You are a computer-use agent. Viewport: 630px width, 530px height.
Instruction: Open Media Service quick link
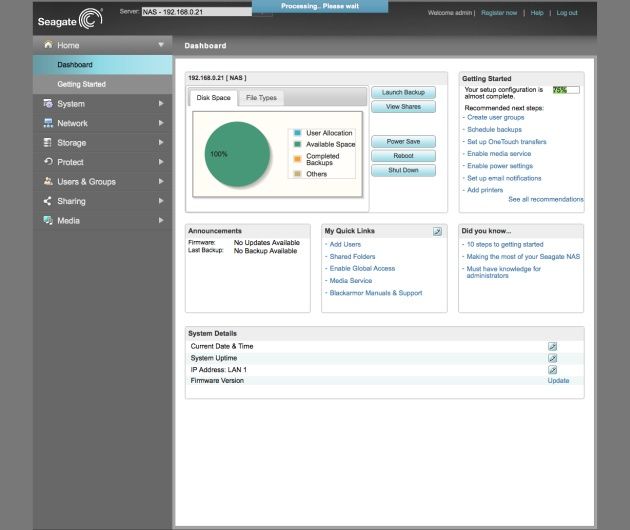(x=351, y=280)
